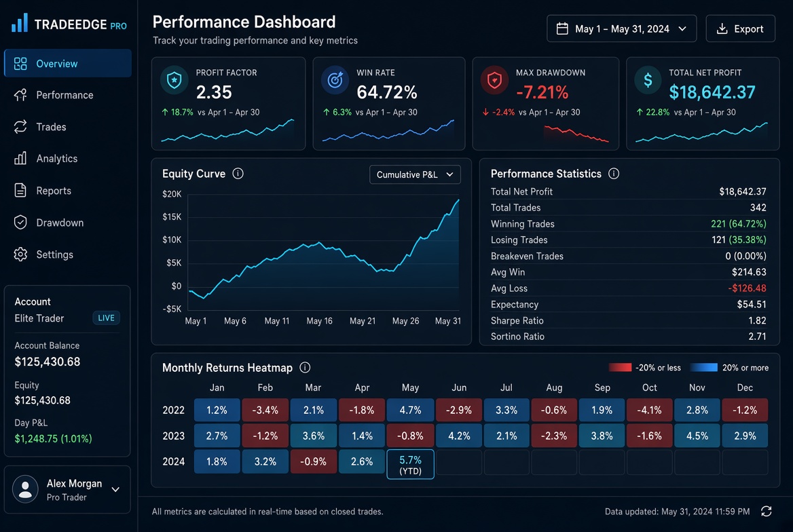Click the red '-20% or less' legend swatch
This screenshot has width=793, height=532.
tap(621, 368)
